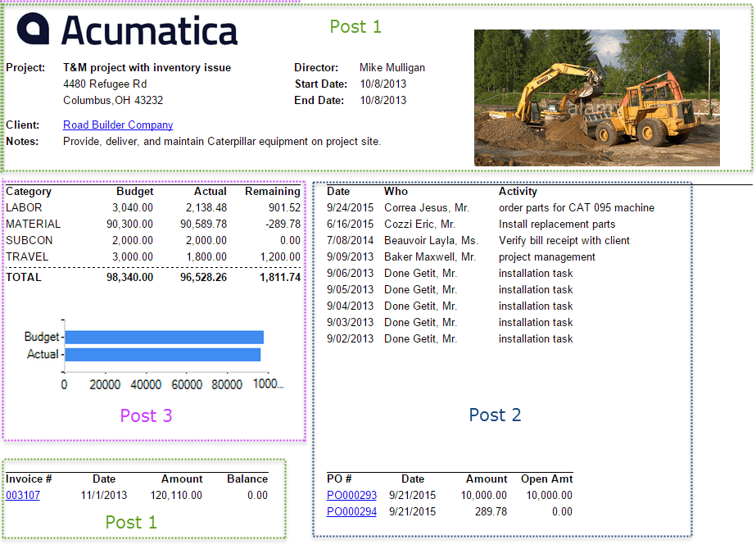Click address line '4480 Refugee Rd'
Screen dimensions: 756x549
[x=105, y=84]
